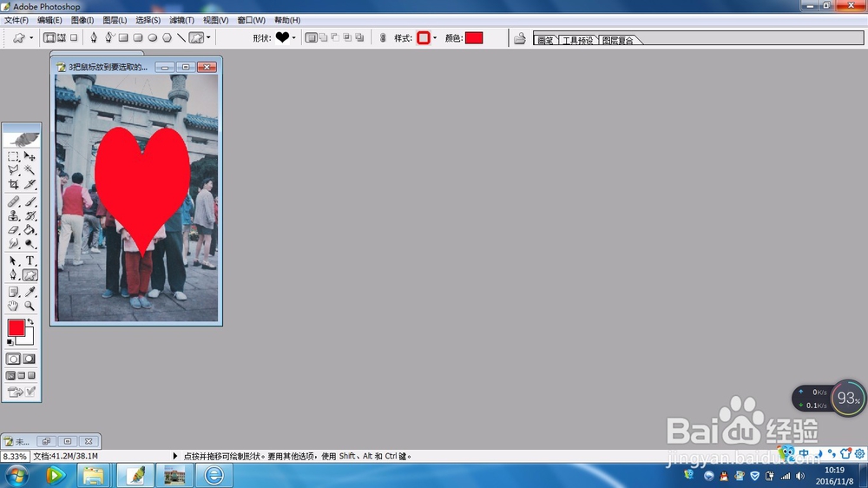Choose Polygon tool in options bar

[167, 37]
